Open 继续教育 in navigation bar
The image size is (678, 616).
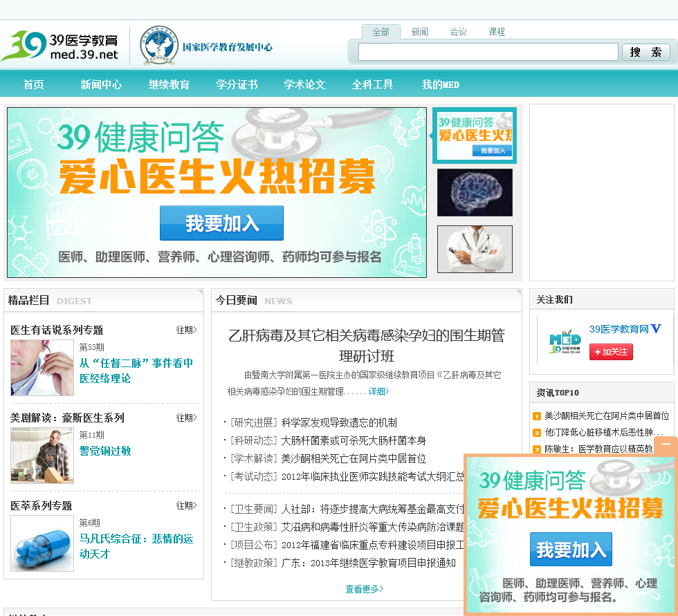click(169, 84)
